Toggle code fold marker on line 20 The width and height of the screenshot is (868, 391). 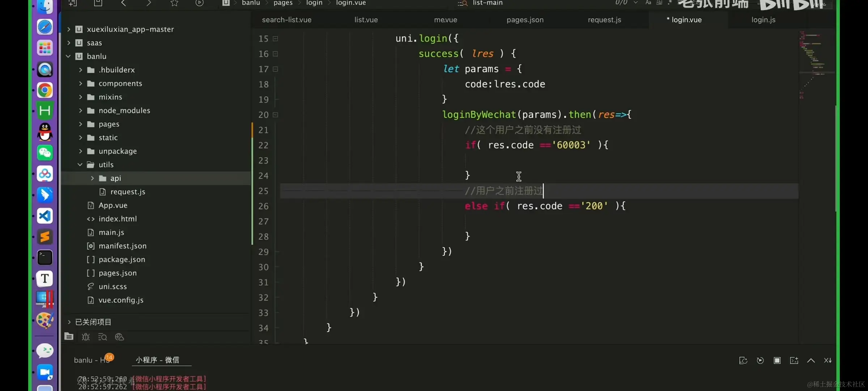(x=275, y=115)
